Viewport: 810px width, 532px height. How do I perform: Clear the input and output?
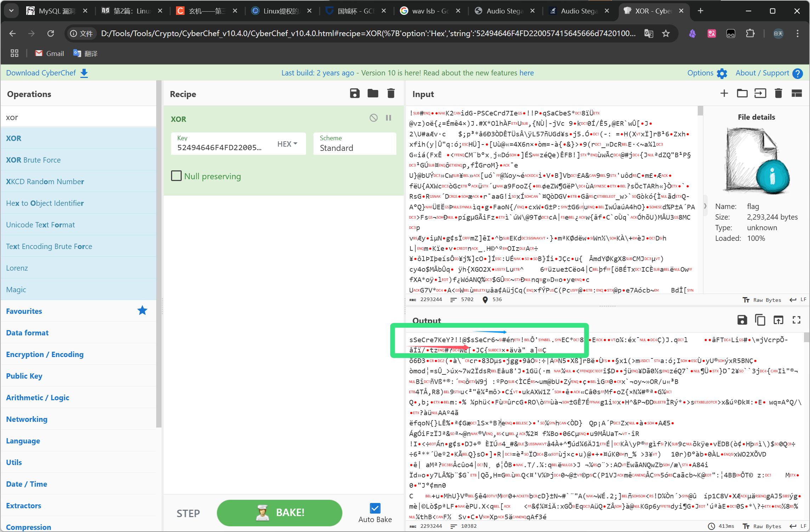point(778,94)
